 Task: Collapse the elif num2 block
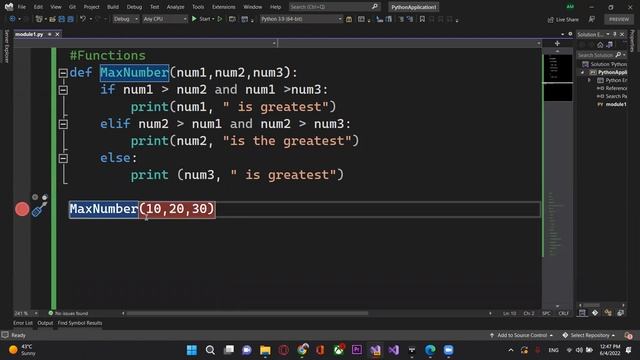[x=63, y=124]
